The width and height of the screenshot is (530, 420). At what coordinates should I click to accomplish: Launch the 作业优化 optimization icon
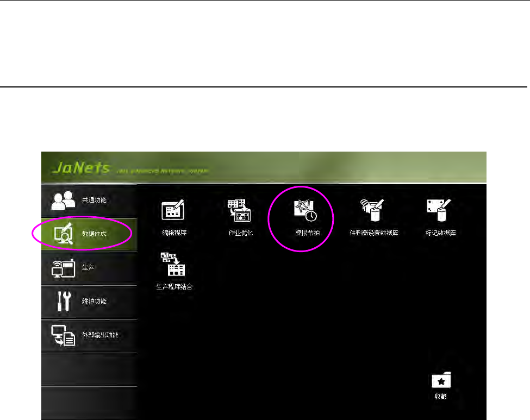click(x=239, y=210)
